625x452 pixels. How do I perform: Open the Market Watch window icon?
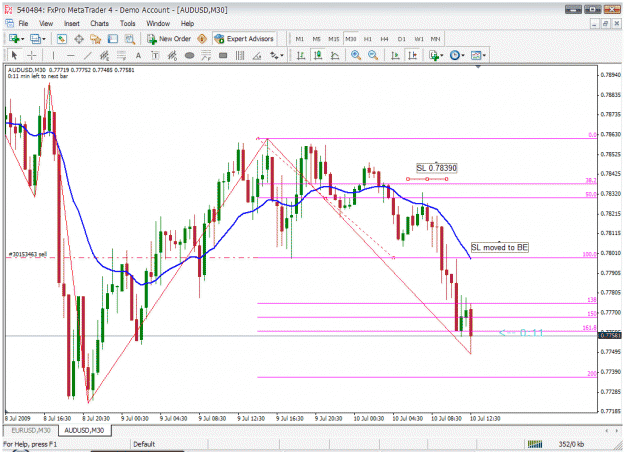point(61,39)
